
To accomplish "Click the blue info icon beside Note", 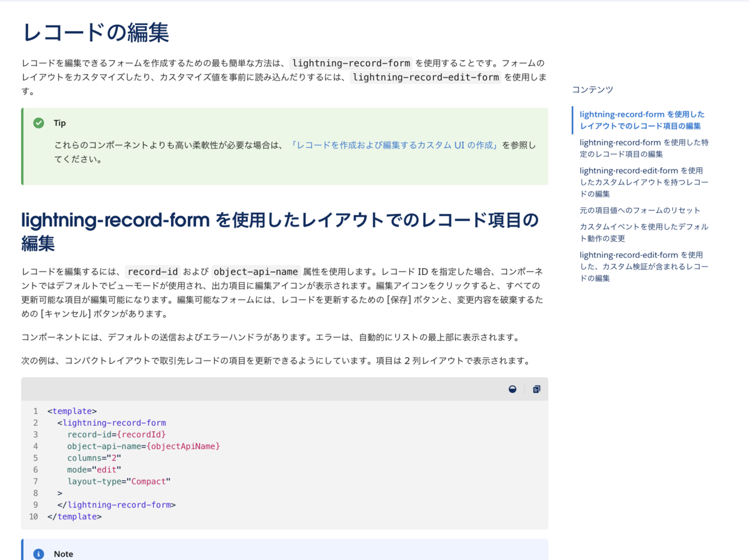I will click(x=39, y=554).
